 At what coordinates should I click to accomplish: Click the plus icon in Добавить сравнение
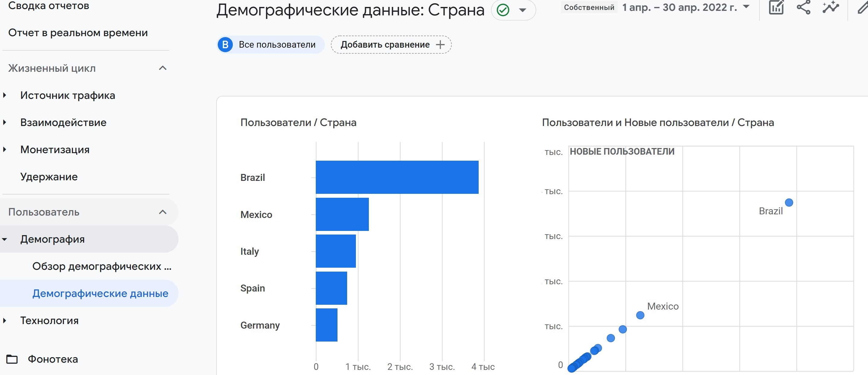[x=440, y=45]
